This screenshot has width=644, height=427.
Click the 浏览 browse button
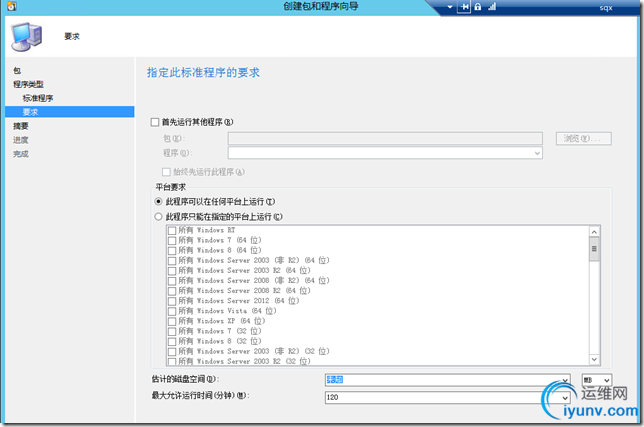(584, 138)
